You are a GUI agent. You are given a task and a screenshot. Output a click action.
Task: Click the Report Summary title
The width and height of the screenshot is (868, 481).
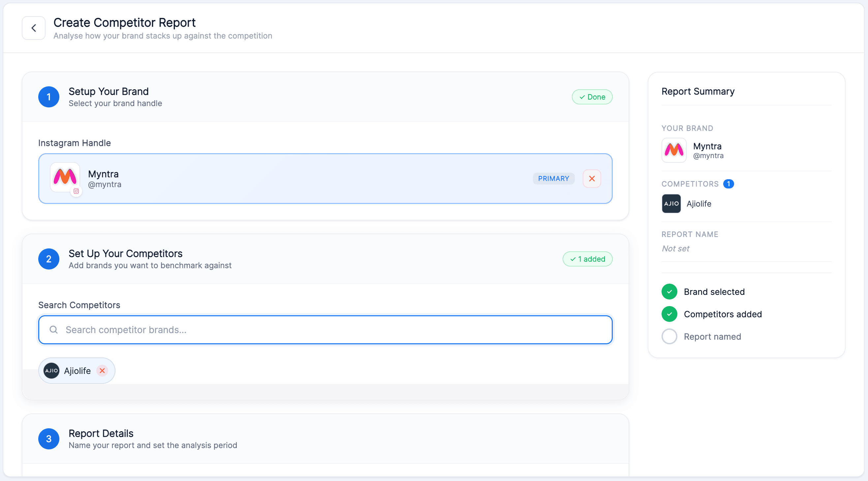coord(698,92)
